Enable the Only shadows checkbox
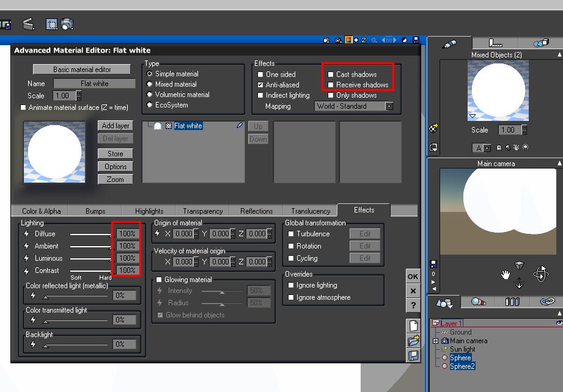 tap(331, 95)
